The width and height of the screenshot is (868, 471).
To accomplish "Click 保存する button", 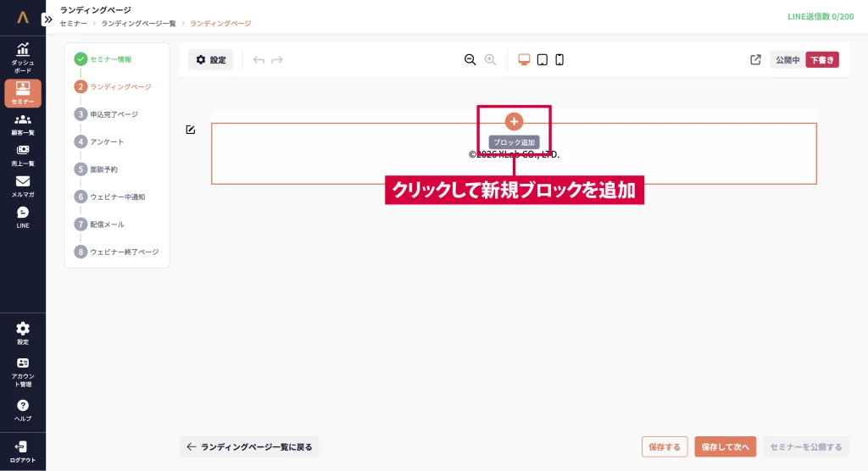I will (x=665, y=447).
